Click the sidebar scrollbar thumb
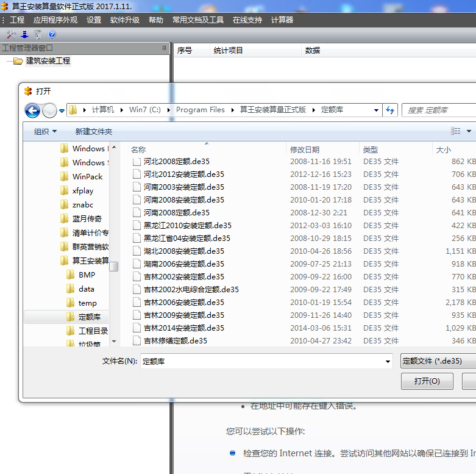Viewport: 476px width, 474px height. 114,267
